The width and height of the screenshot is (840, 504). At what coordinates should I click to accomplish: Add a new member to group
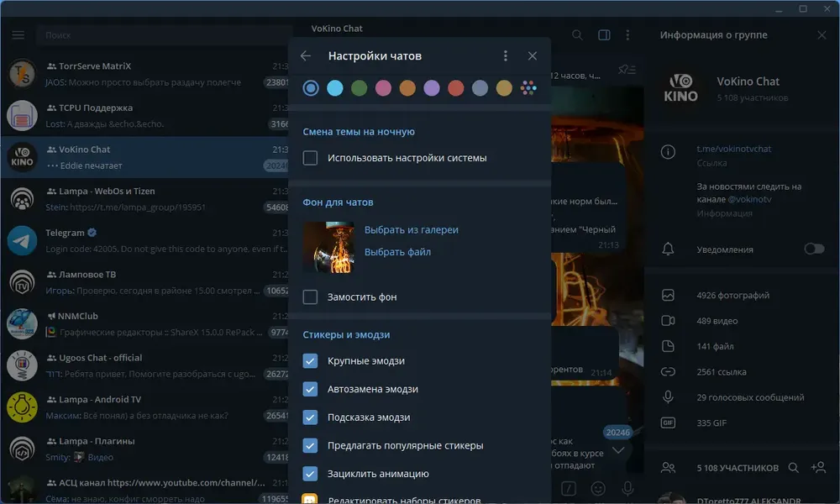[818, 468]
